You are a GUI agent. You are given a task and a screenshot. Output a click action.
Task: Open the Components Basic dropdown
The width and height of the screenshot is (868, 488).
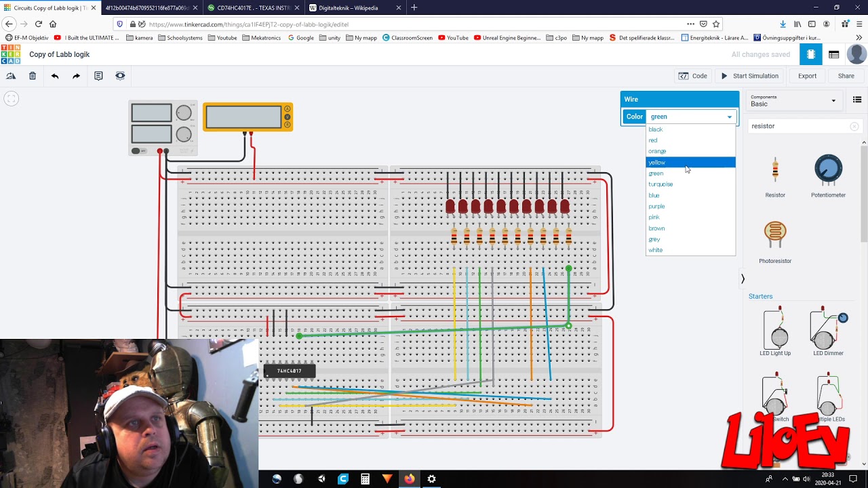(793, 101)
